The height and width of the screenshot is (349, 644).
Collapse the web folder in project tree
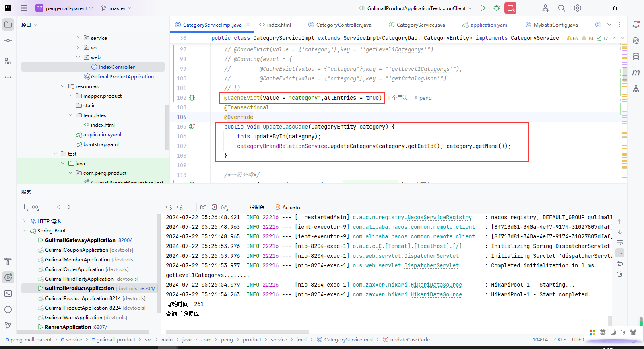(x=78, y=57)
